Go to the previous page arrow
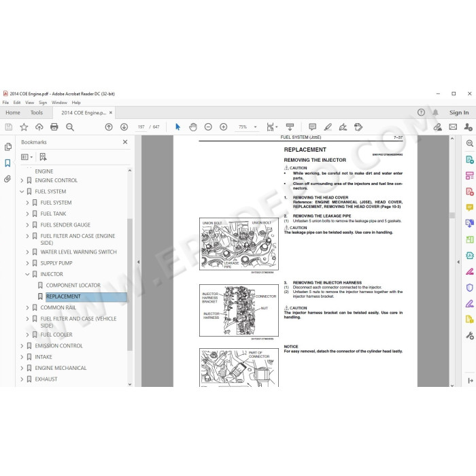 [109, 127]
